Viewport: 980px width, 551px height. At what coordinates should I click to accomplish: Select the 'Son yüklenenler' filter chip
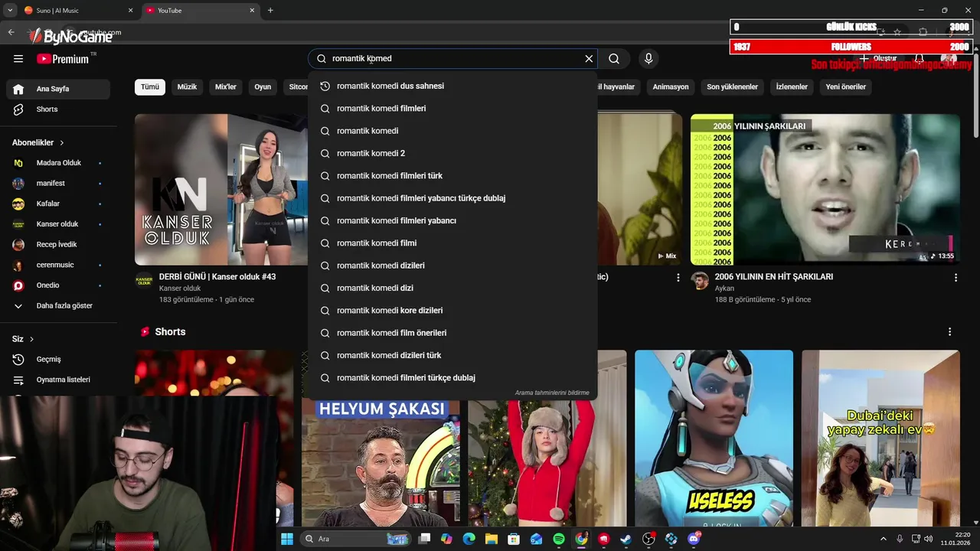(x=732, y=87)
